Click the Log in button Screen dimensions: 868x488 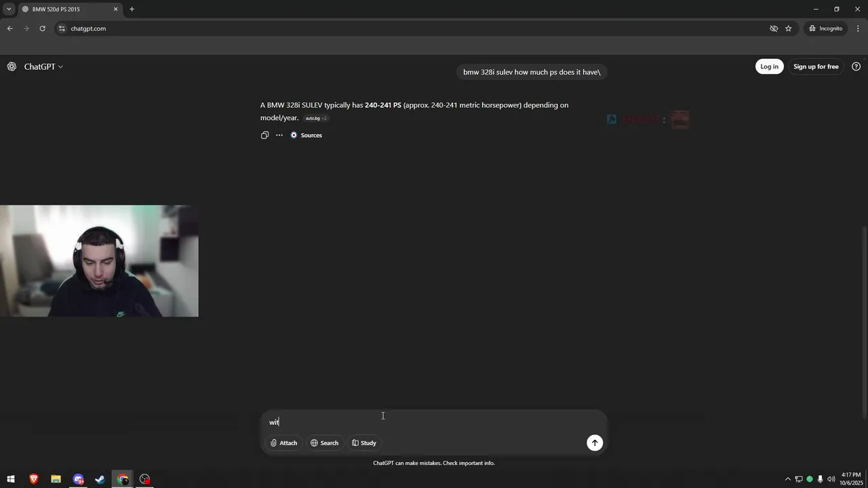(x=769, y=66)
